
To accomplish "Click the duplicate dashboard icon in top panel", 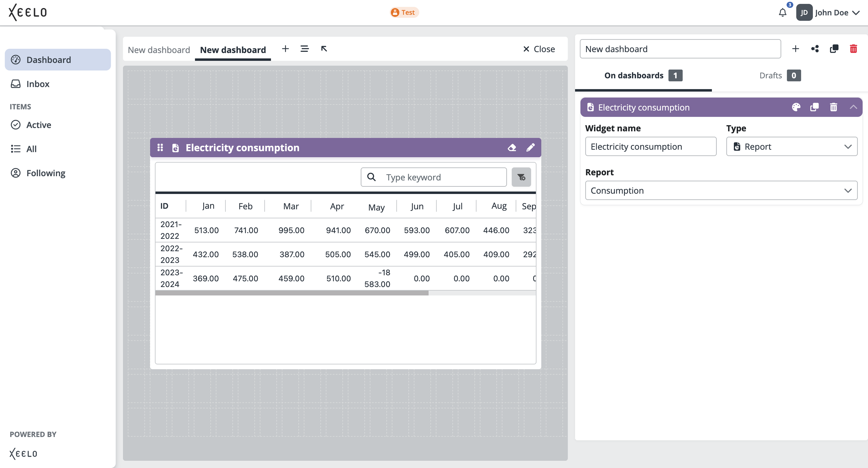I will click(834, 49).
